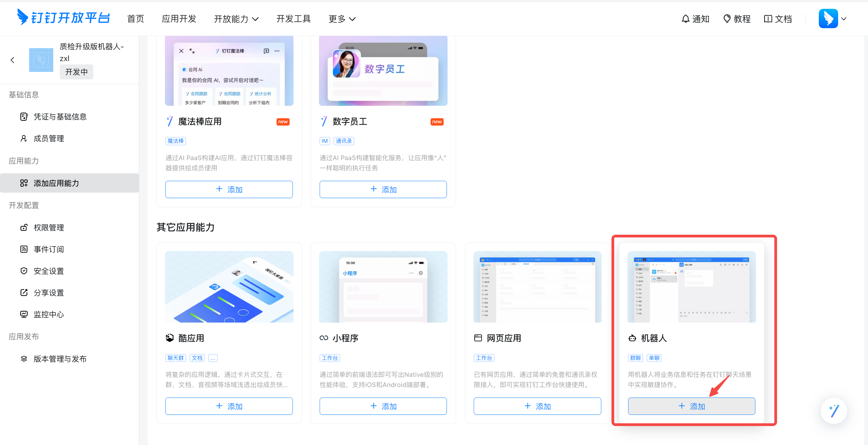
Task: Expand the account dropdown arrow
Action: (x=844, y=19)
